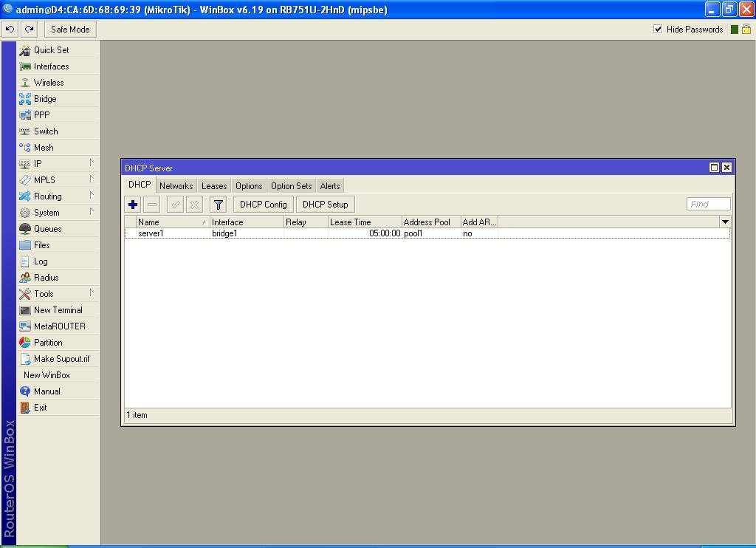Expand the IP submenu

(x=58, y=164)
